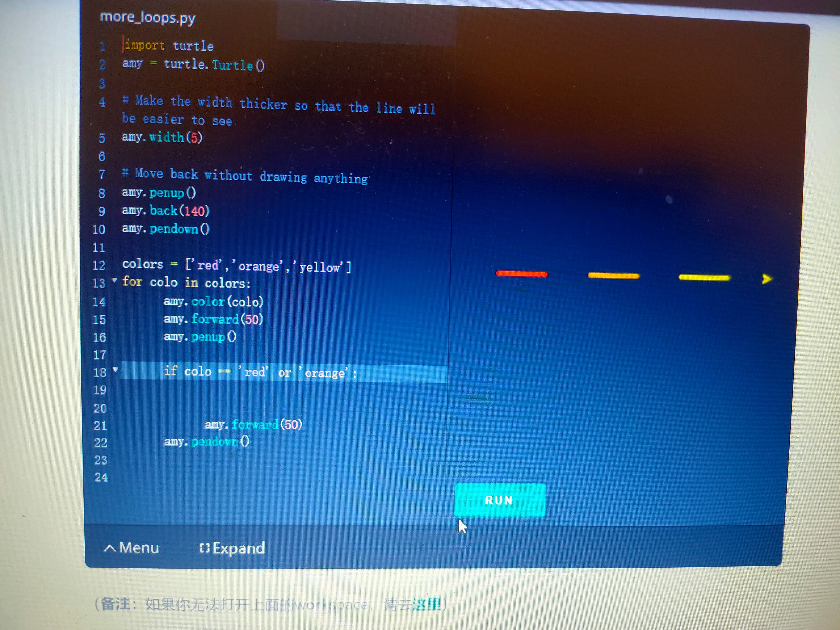Select the more_loops.py file tab
The height and width of the screenshot is (630, 840).
[147, 17]
